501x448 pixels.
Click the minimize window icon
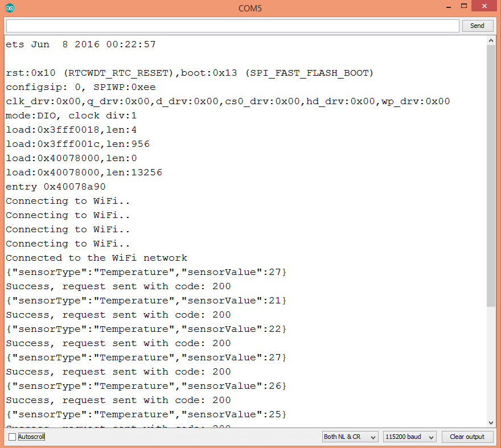tap(449, 6)
